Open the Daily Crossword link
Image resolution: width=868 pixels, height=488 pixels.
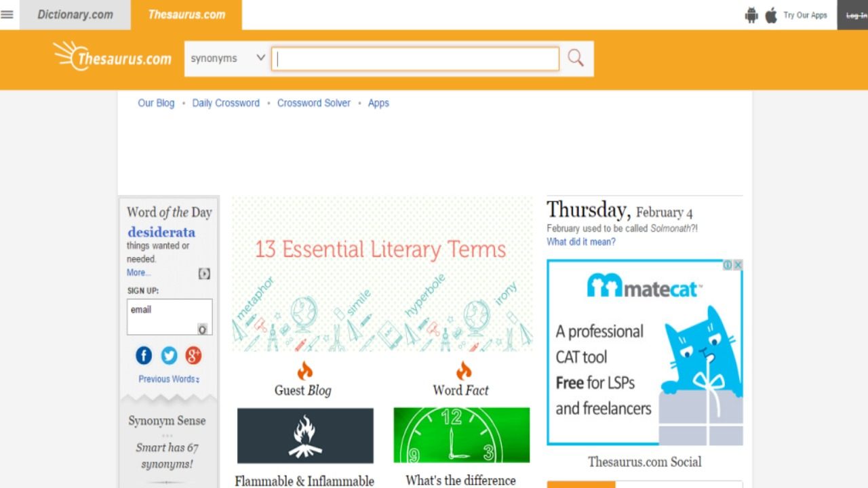226,103
